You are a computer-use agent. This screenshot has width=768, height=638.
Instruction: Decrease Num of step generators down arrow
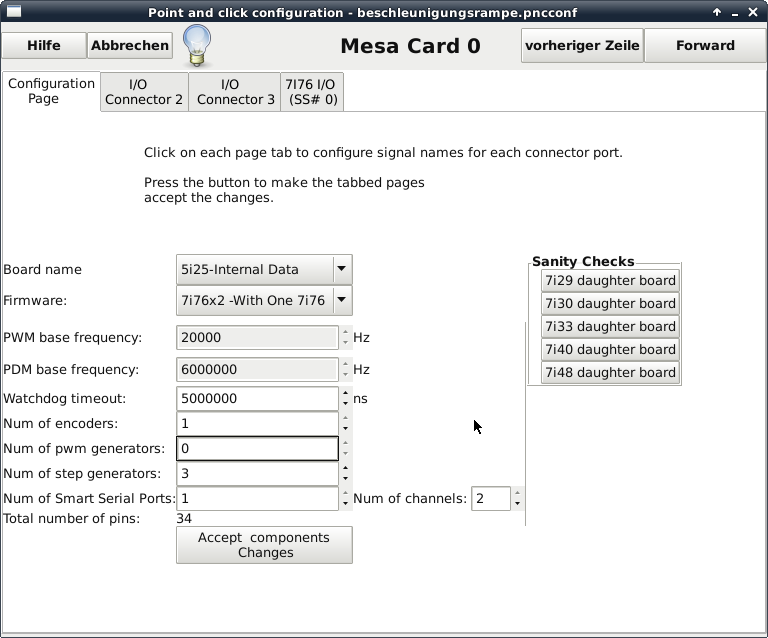point(346,479)
